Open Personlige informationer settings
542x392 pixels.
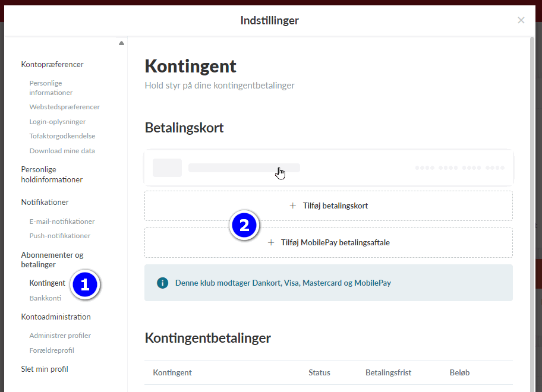[51, 88]
